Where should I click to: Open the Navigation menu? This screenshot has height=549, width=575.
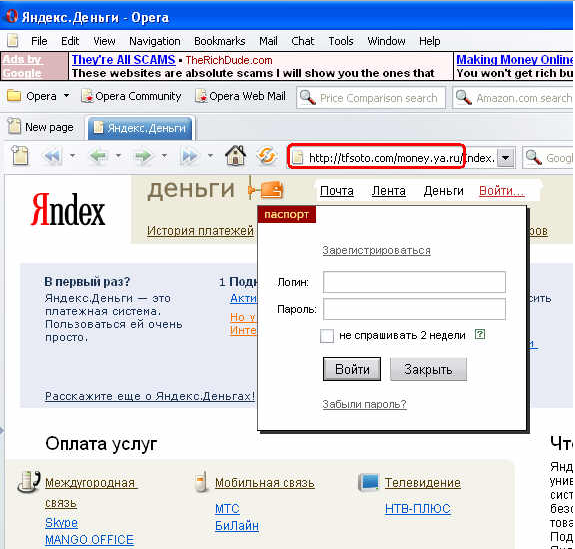[x=155, y=41]
